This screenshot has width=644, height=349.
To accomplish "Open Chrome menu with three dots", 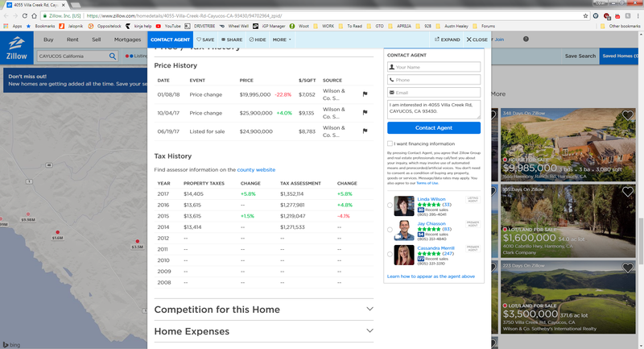I will coord(638,15).
